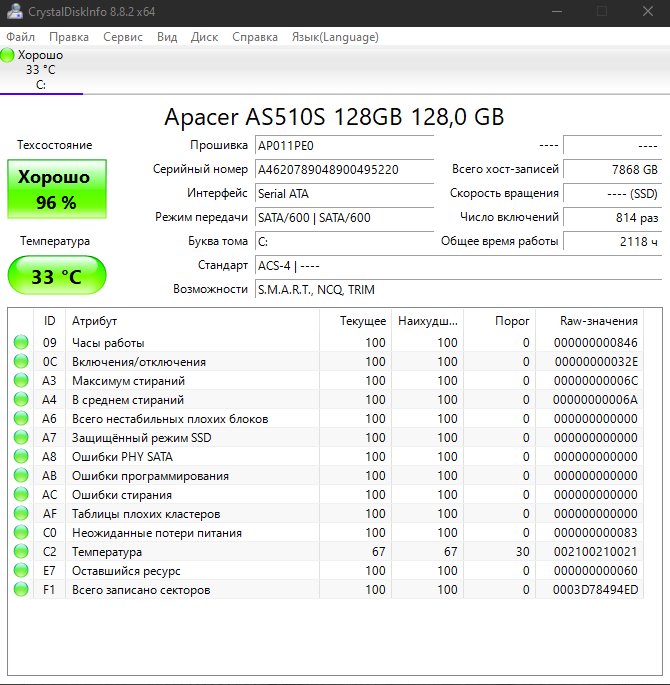Select the Защищённый режим SSD row

pos(326,438)
